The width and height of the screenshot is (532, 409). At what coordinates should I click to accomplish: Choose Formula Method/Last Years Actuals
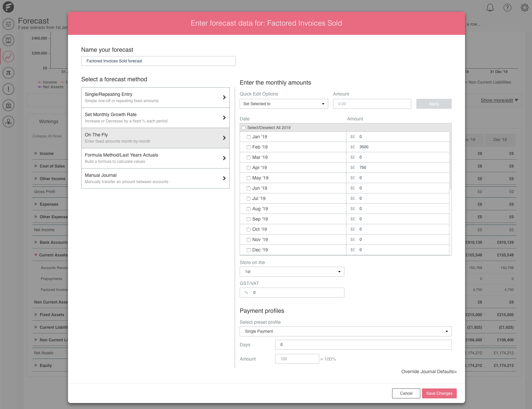[155, 158]
